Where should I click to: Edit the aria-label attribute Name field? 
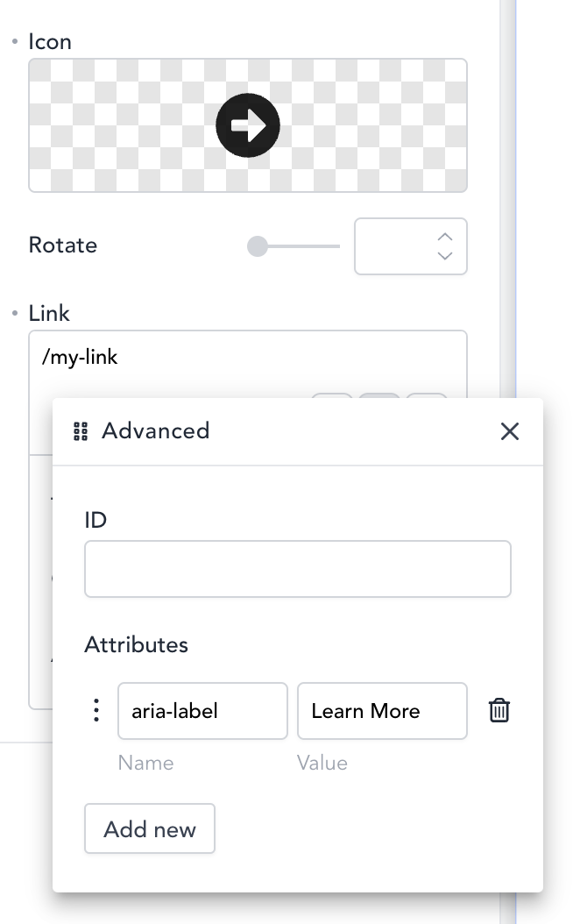click(x=202, y=711)
